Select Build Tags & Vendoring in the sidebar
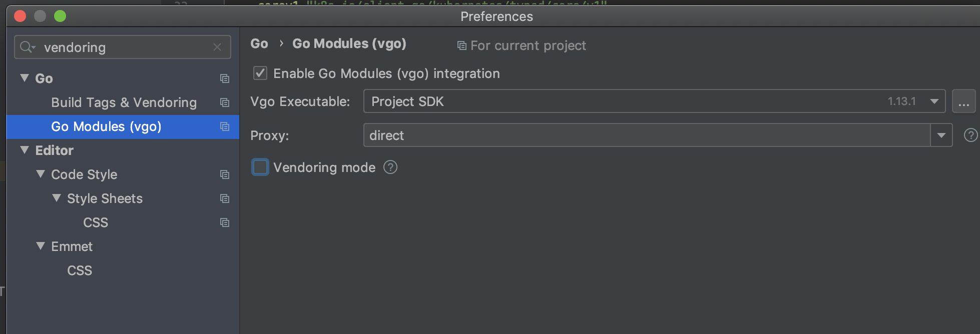The height and width of the screenshot is (334, 980). [x=124, y=102]
